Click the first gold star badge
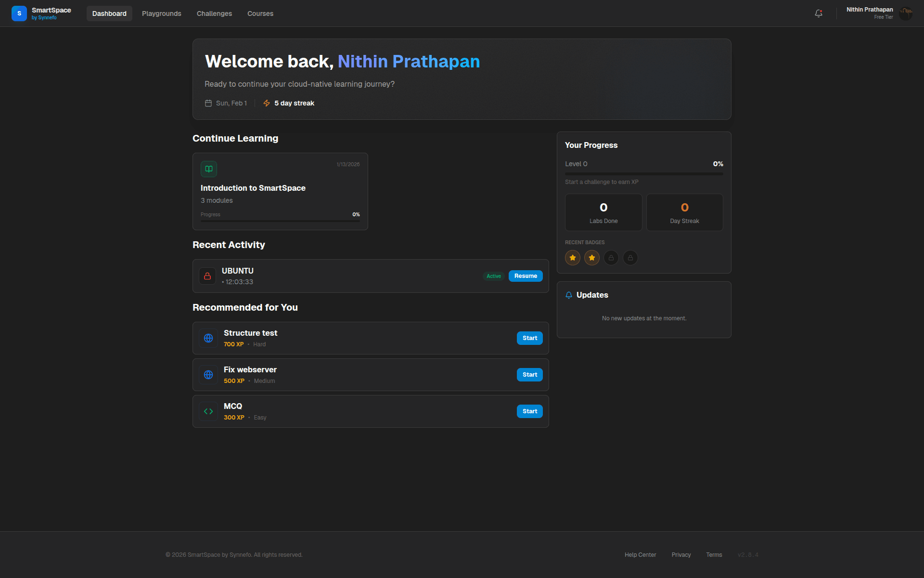The height and width of the screenshot is (578, 924). (573, 258)
